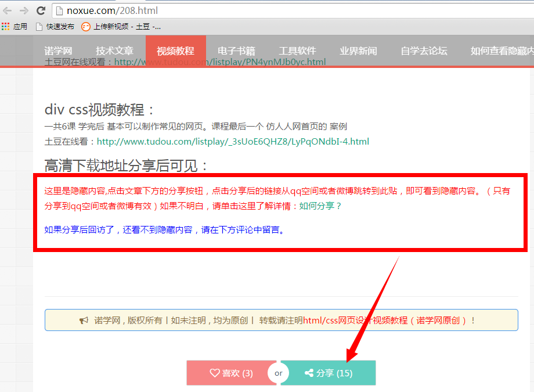Open the 上传新视频 - 土豆 bookmark
534x392 pixels.
click(x=121, y=27)
